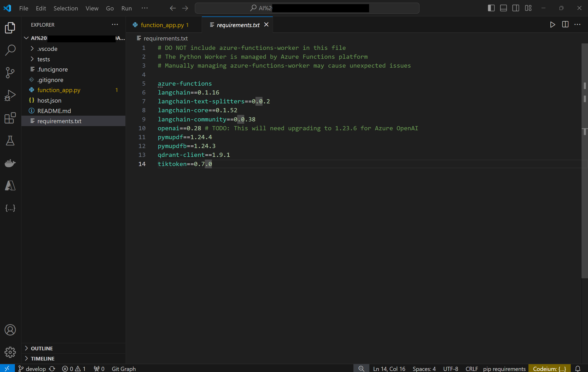Expand the TIMELINE section

point(73,359)
